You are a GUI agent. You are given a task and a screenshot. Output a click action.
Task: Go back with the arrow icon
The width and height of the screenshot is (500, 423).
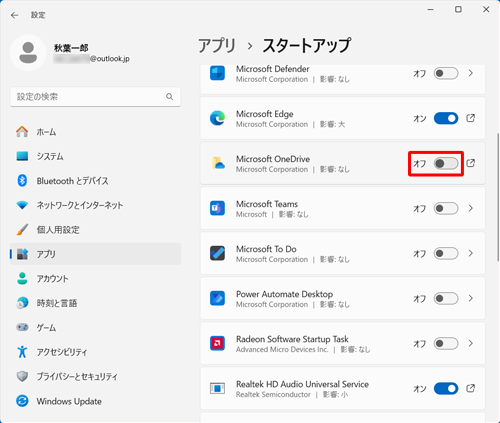(14, 15)
